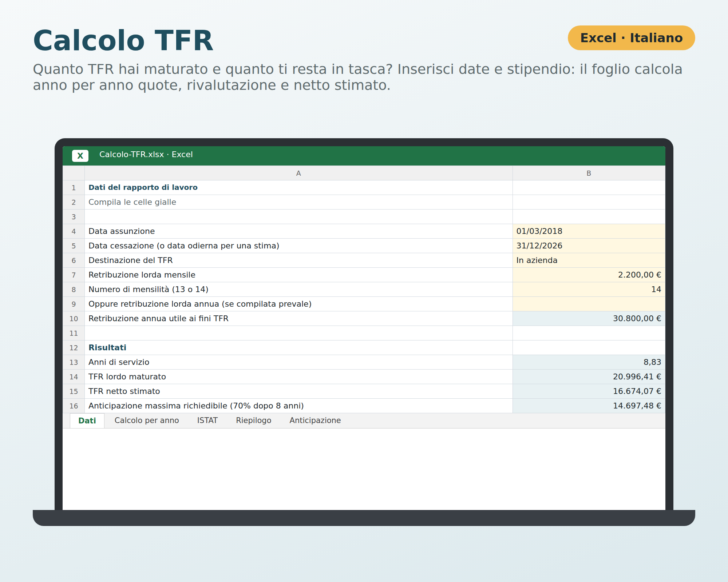
Task: Switch to the Dati sheet tab
Action: [x=87, y=420]
